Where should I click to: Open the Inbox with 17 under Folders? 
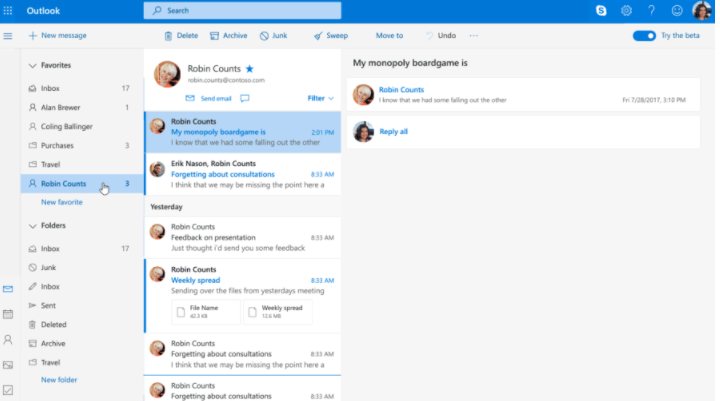(x=82, y=249)
